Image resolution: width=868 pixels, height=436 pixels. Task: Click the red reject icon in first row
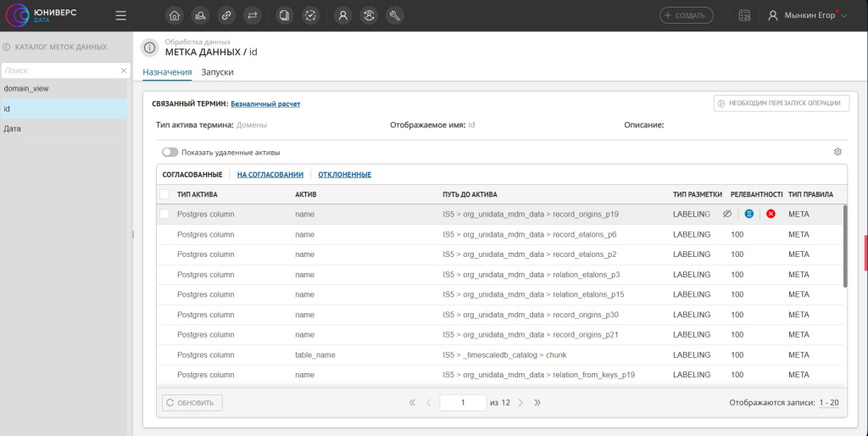[x=771, y=214]
